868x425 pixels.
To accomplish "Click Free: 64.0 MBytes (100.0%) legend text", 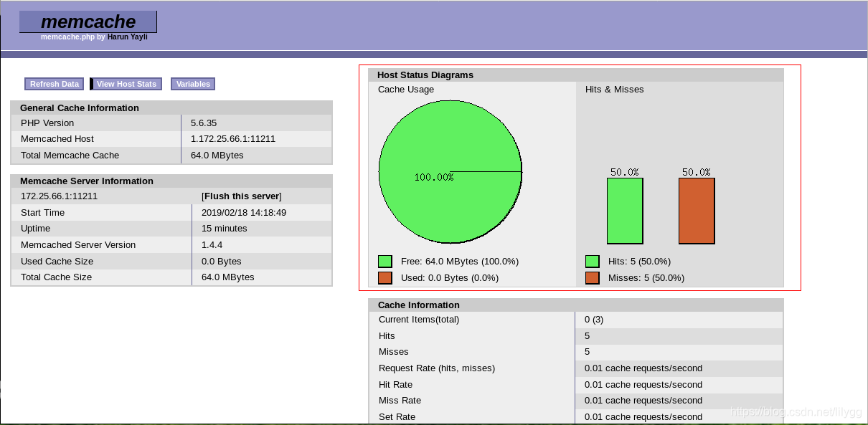I will point(460,262).
